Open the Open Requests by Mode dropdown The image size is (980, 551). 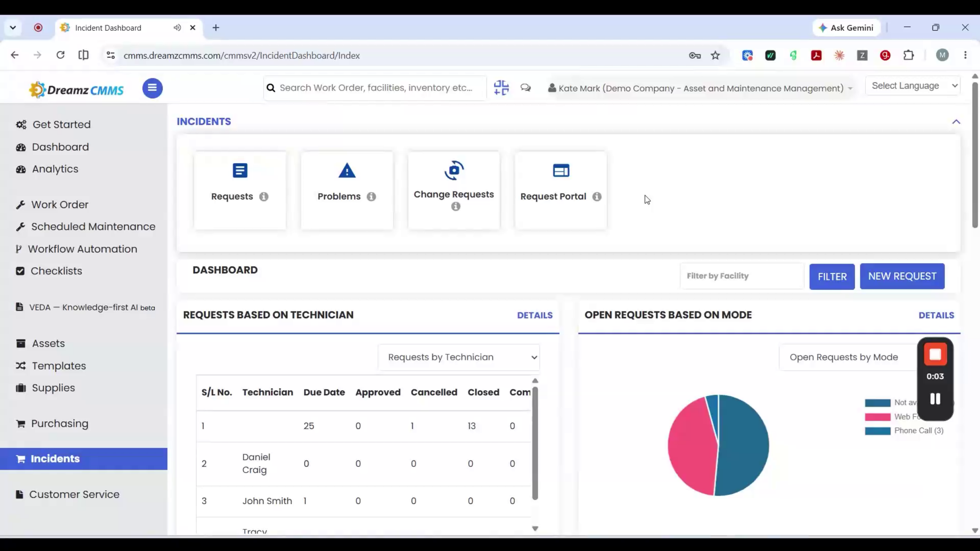point(849,357)
